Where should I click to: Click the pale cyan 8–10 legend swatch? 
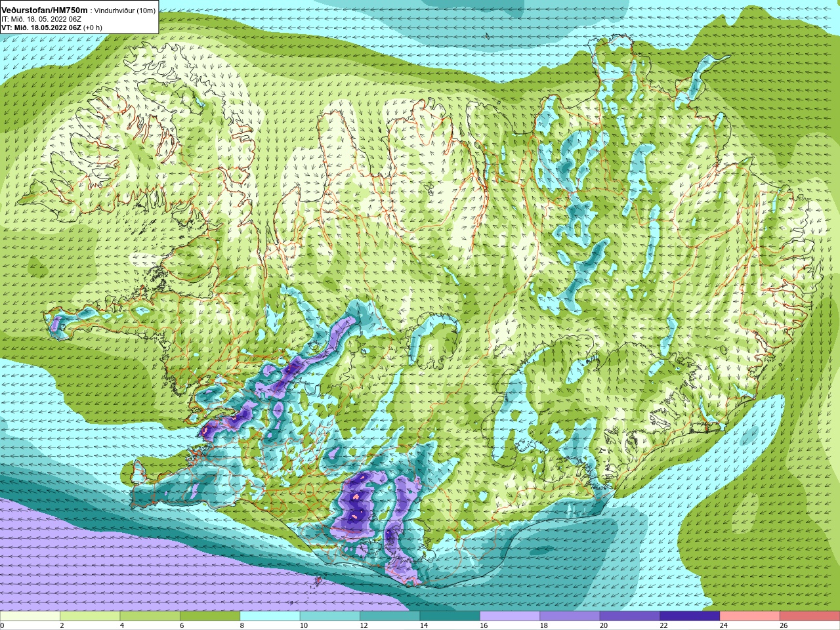[270, 616]
